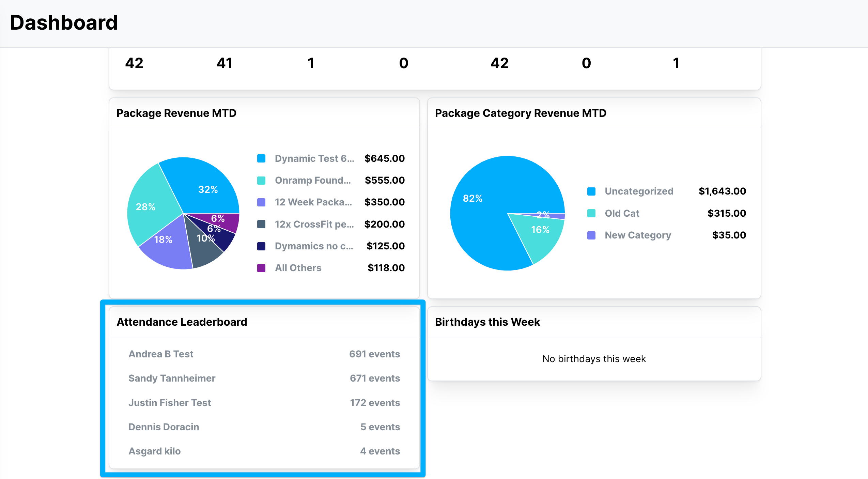
Task: Click the 172 events count
Action: pyautogui.click(x=375, y=403)
